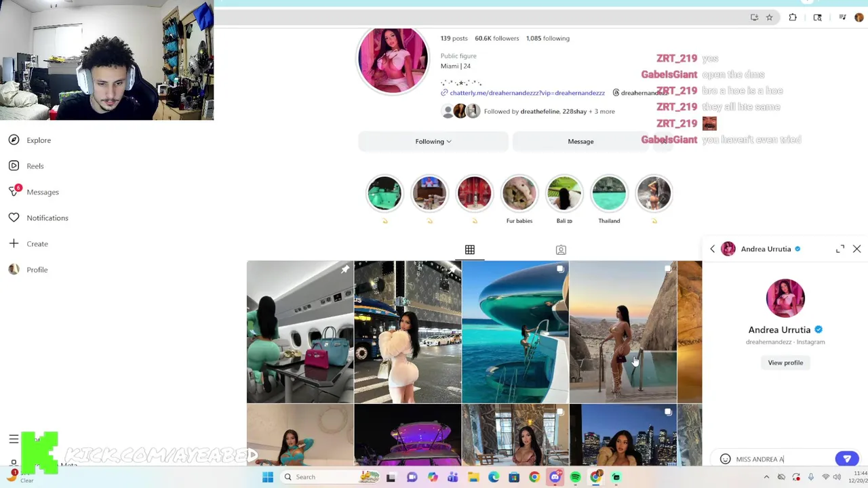Open Notifications heart icon
The width and height of the screenshot is (868, 488).
pyautogui.click(x=14, y=218)
